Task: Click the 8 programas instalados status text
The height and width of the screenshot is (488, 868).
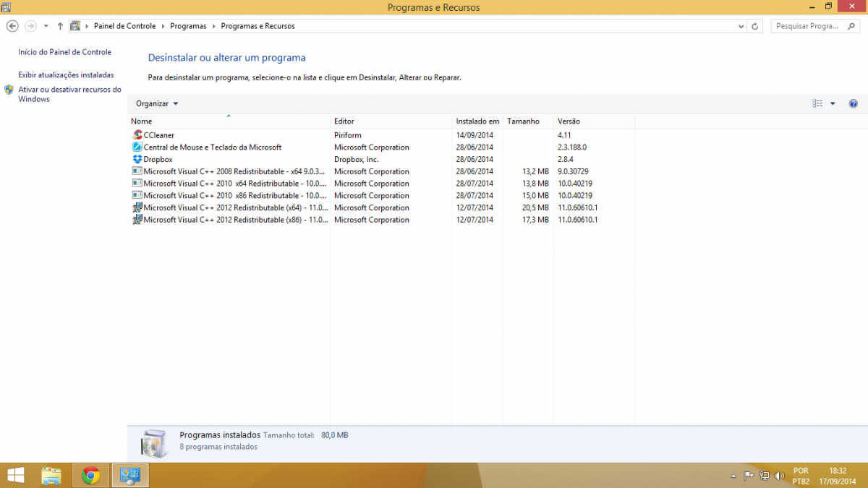Action: pyautogui.click(x=218, y=447)
